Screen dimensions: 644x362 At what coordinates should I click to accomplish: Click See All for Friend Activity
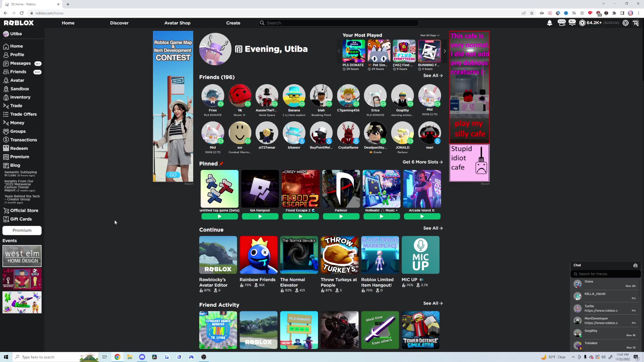tap(433, 303)
